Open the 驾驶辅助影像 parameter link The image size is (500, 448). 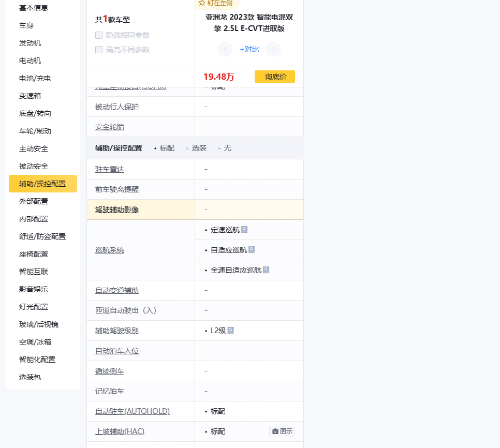click(x=116, y=210)
